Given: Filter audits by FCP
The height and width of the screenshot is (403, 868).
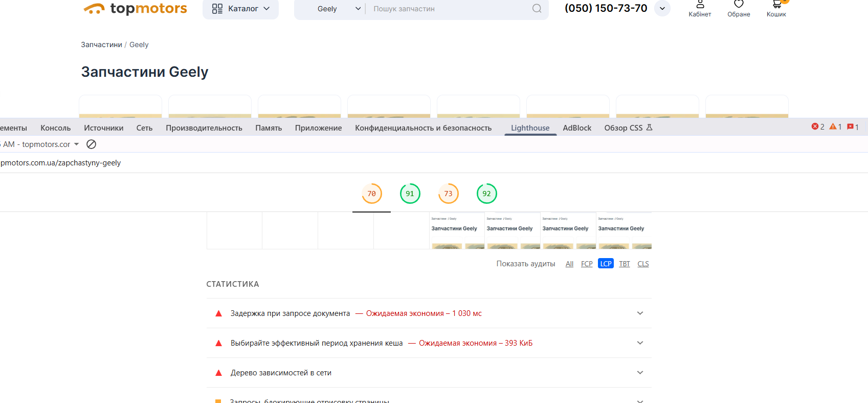Looking at the screenshot, I should (587, 264).
